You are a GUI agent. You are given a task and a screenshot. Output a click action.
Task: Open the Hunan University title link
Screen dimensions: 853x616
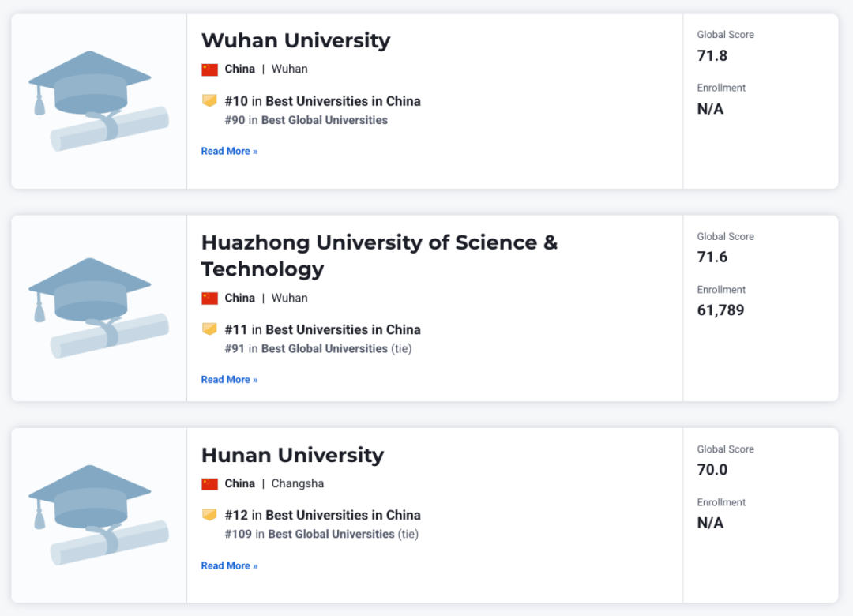click(x=292, y=455)
